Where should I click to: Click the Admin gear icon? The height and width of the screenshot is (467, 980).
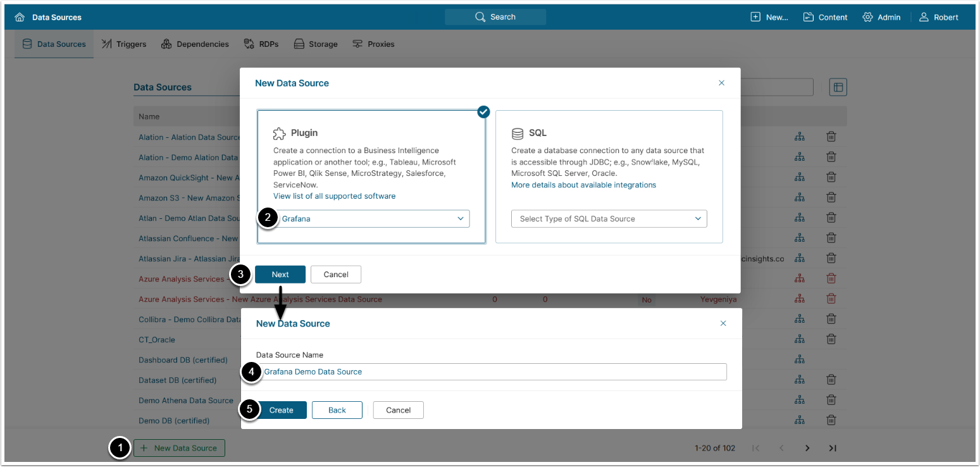click(868, 17)
